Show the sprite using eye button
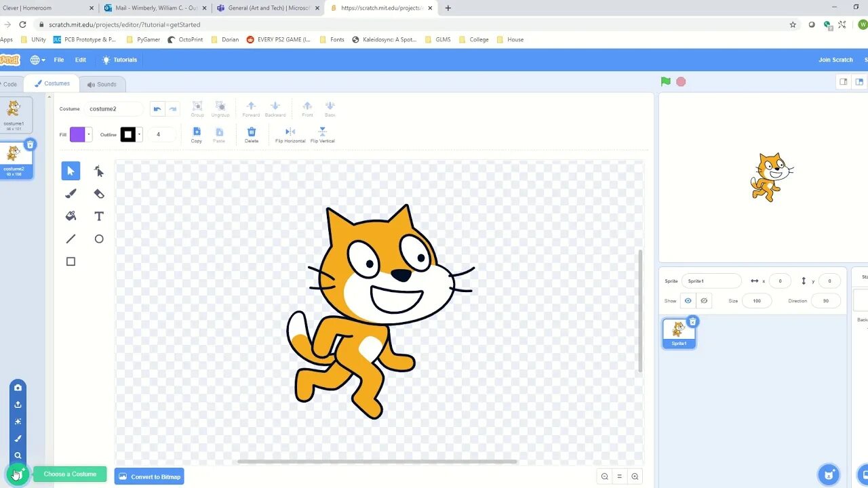The image size is (868, 488). tap(688, 301)
